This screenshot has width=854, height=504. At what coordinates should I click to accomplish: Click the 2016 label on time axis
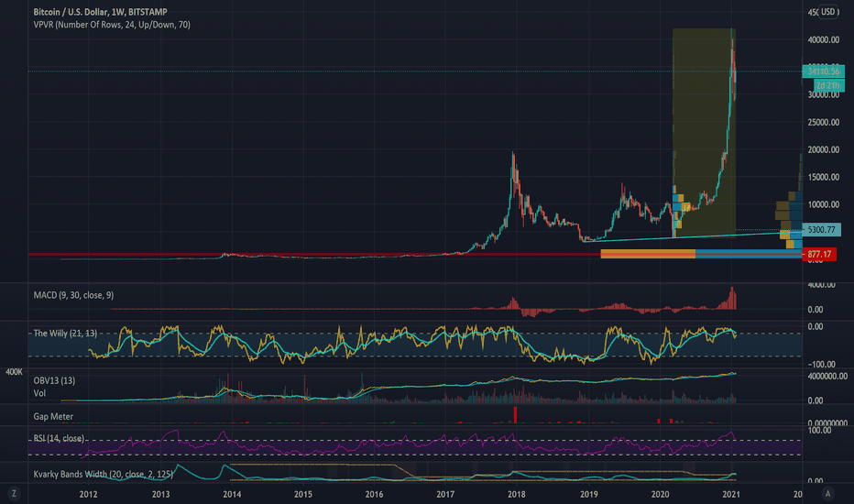(x=374, y=494)
